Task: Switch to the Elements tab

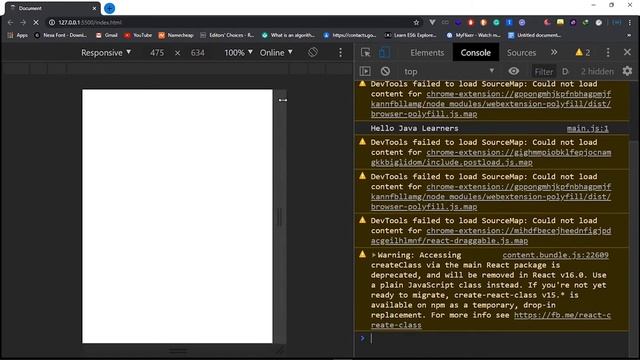Action: click(x=427, y=53)
